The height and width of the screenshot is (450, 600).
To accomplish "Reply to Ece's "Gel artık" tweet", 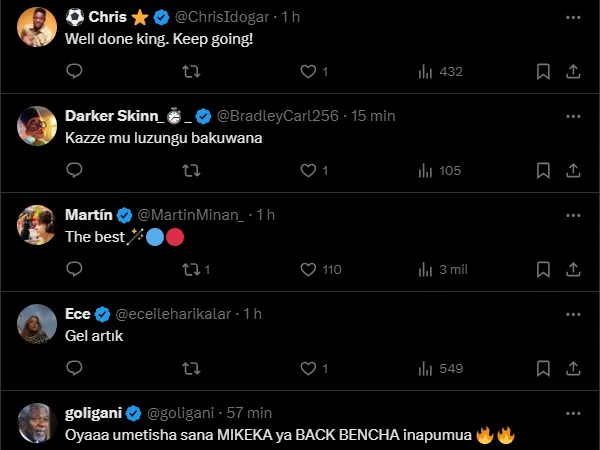I will tap(74, 368).
